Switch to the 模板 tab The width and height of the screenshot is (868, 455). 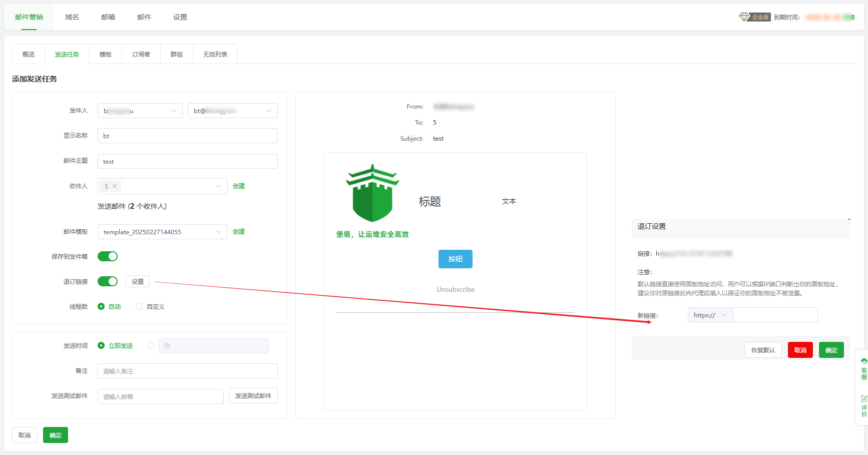(x=106, y=54)
